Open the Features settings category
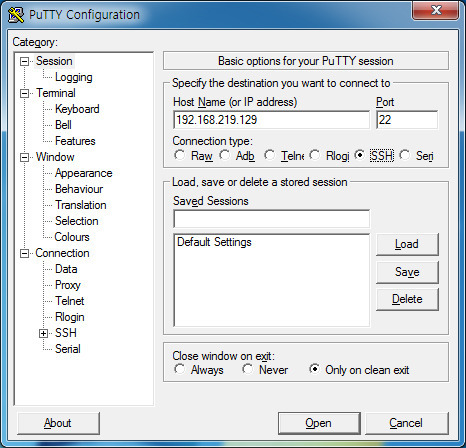This screenshot has height=448, width=466. coord(75,141)
